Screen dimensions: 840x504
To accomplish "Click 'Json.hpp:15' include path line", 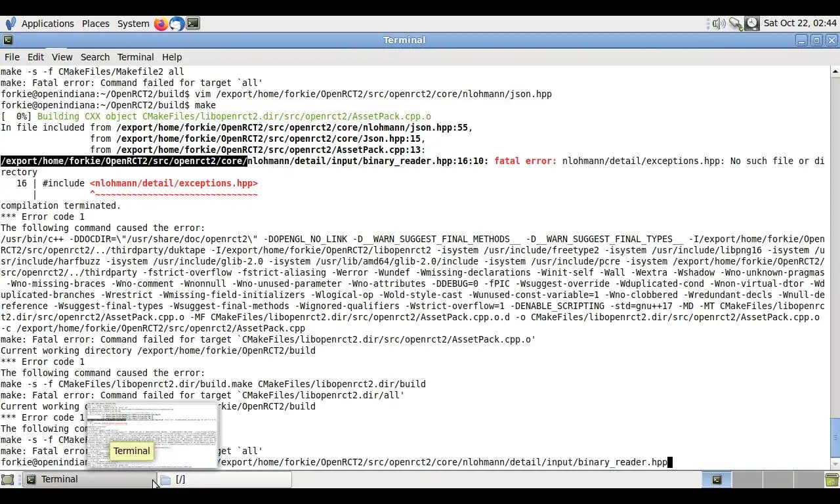I will click(x=258, y=138).
